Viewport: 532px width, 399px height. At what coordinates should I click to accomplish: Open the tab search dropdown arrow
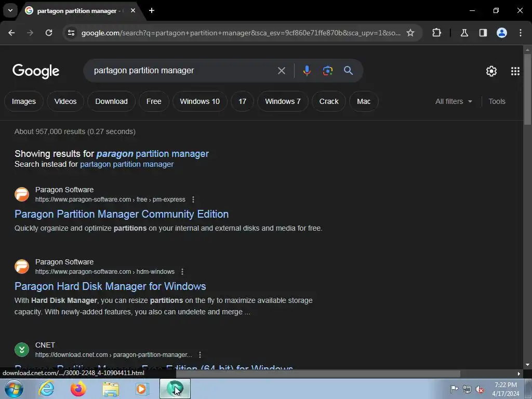pos(10,10)
